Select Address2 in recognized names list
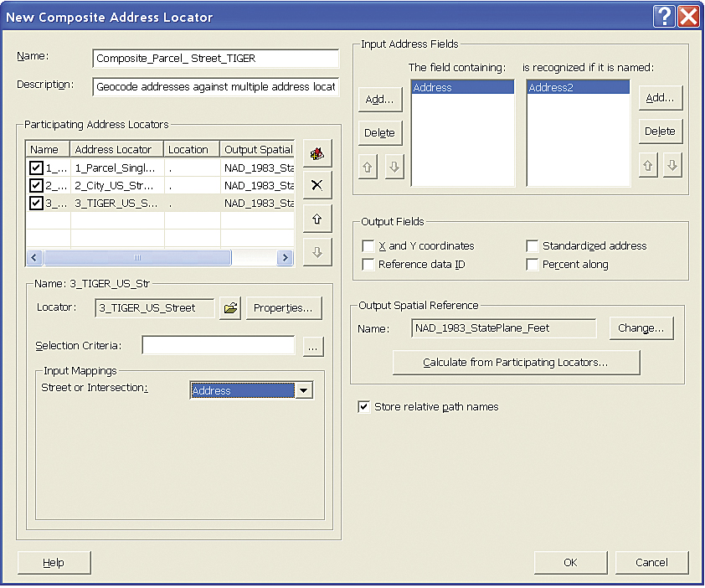Image resolution: width=705 pixels, height=588 pixels. [x=578, y=87]
